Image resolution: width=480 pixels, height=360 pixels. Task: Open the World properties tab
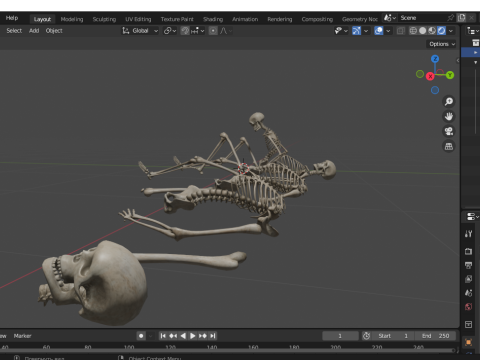point(468,307)
